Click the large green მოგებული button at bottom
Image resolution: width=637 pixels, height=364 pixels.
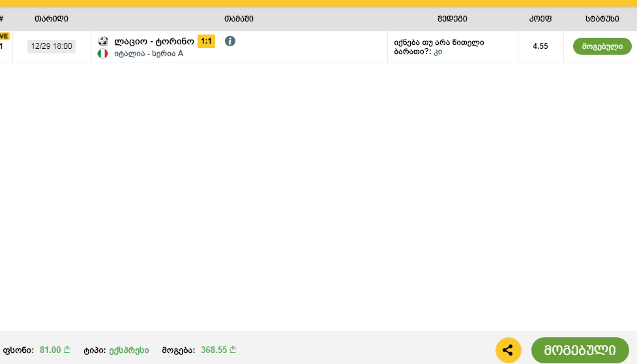coord(580,350)
